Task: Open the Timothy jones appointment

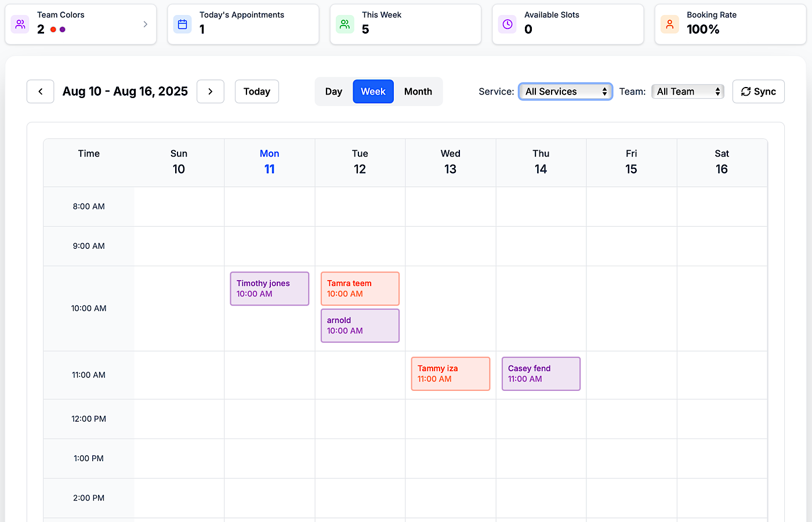Action: (x=269, y=288)
